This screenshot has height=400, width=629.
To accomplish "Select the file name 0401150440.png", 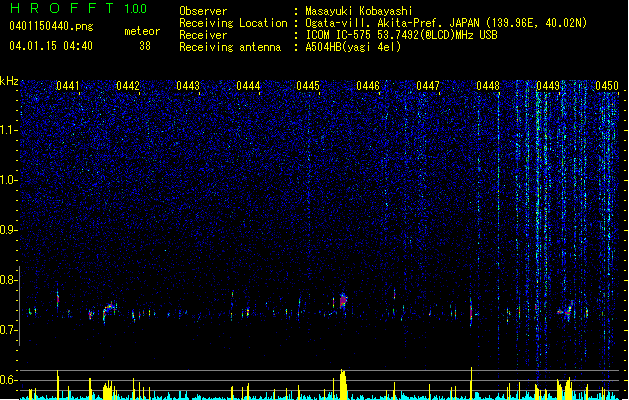I will point(51,26).
